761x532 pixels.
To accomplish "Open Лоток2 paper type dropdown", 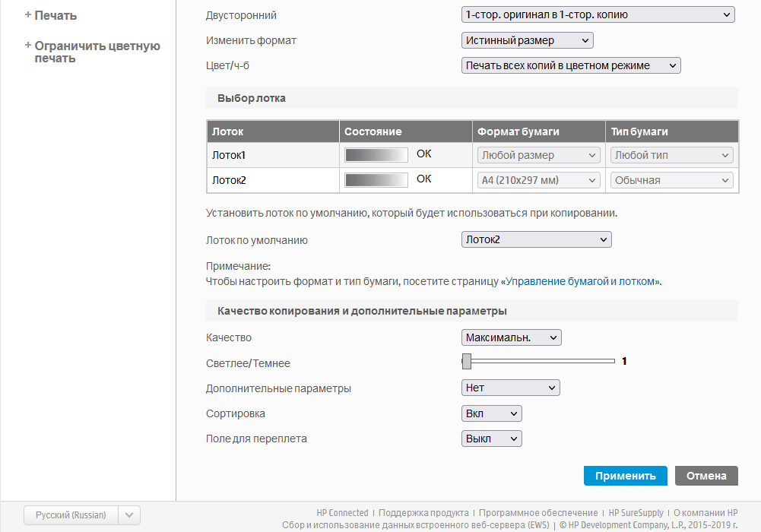I will pos(672,180).
